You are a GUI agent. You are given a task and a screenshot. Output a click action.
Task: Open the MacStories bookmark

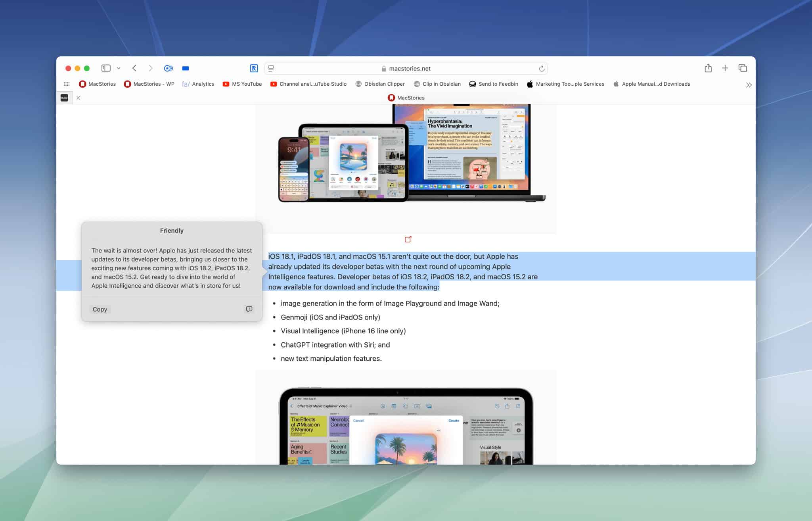[97, 84]
